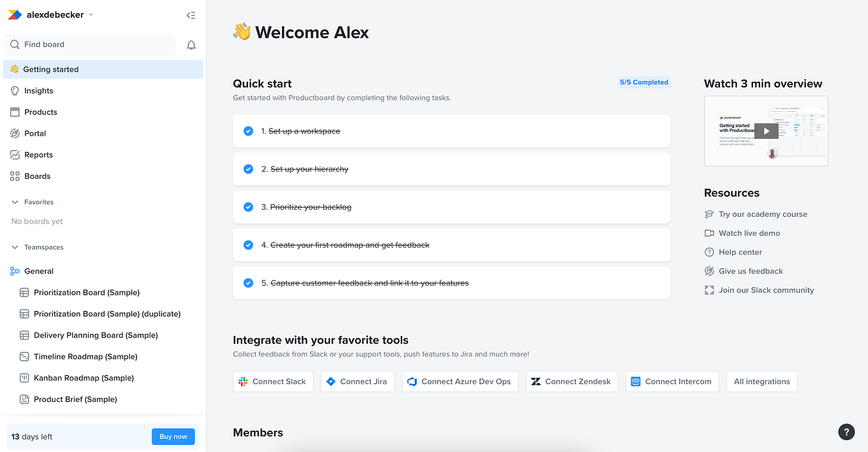Click the Productboard logo icon
This screenshot has height=452, width=868.
(x=14, y=15)
